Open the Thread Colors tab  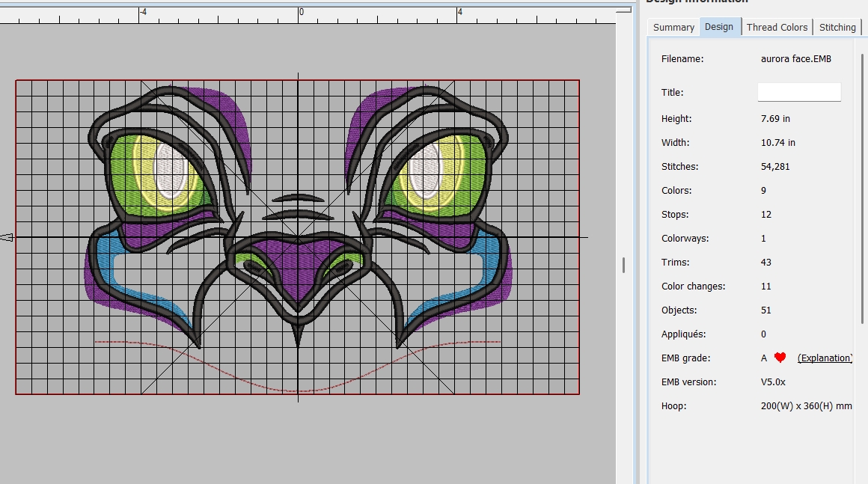pos(777,27)
